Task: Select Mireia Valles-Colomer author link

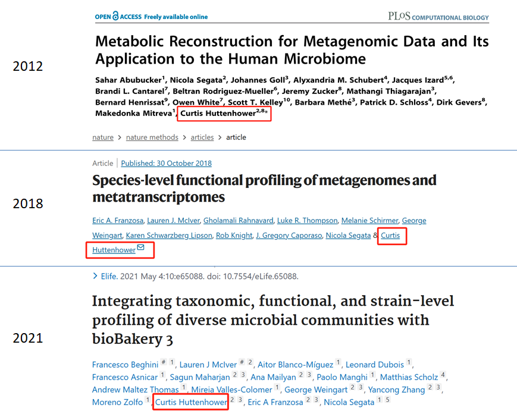Action: click(232, 390)
